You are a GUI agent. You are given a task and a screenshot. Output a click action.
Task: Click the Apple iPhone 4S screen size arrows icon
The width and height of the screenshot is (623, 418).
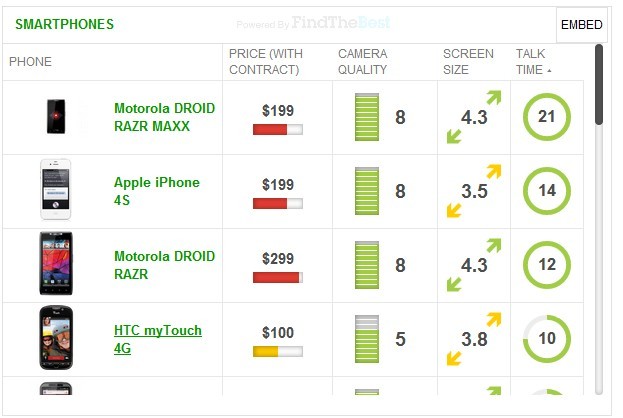(473, 191)
